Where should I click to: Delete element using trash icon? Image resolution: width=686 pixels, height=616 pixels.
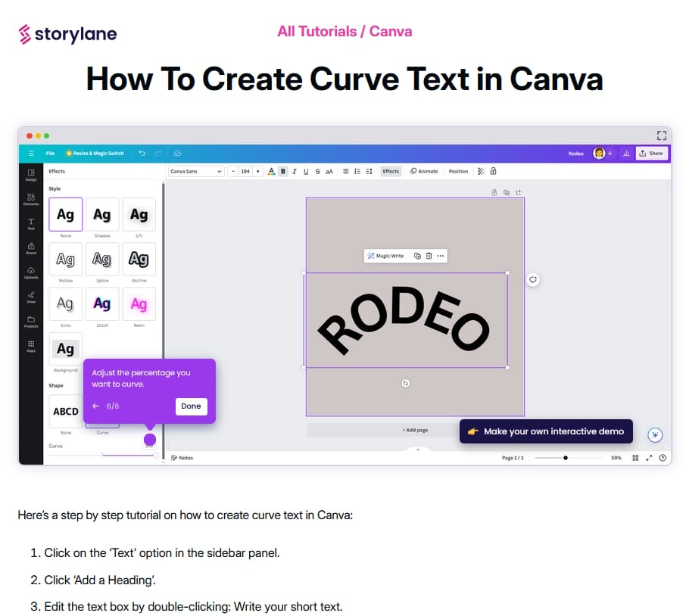tap(429, 256)
